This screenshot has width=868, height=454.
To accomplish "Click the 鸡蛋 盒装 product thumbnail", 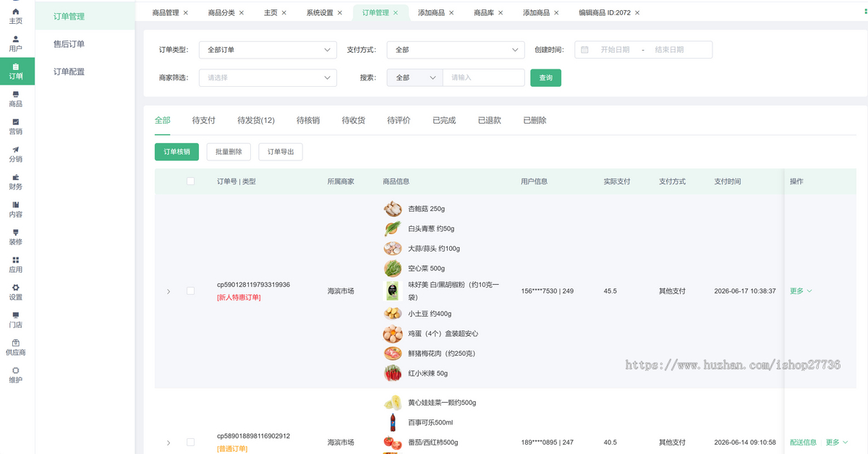I will point(393,334).
